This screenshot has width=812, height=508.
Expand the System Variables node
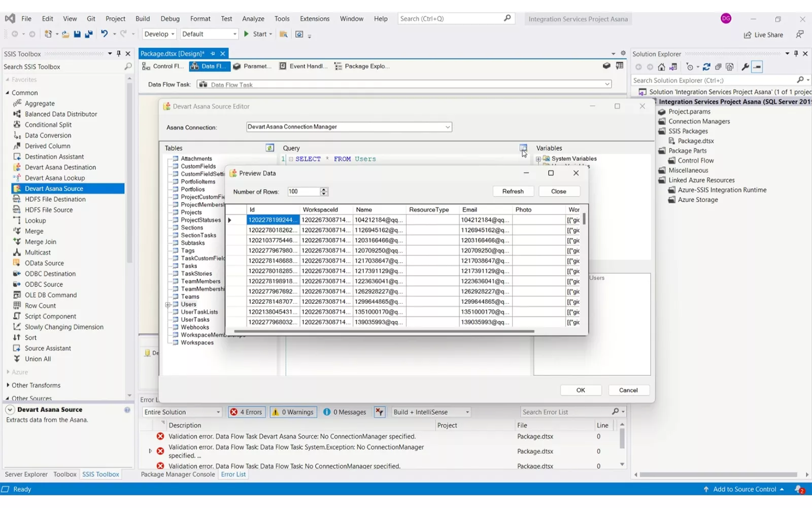pyautogui.click(x=538, y=159)
